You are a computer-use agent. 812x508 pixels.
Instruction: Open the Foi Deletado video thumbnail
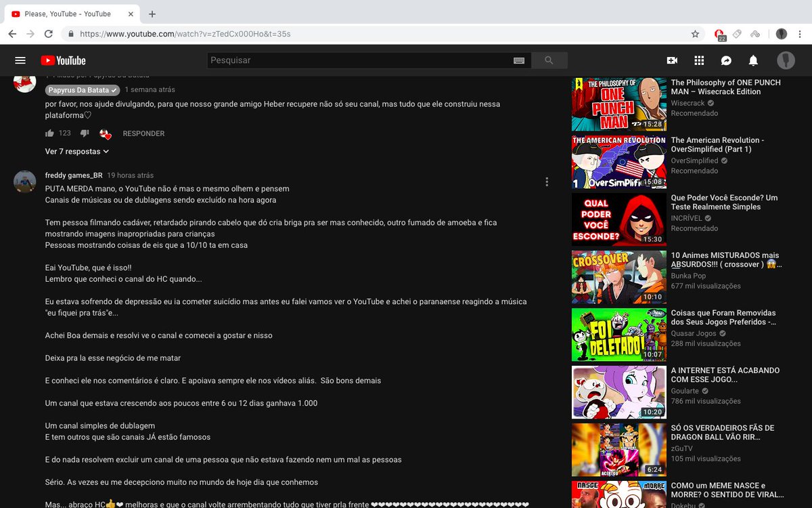point(618,334)
